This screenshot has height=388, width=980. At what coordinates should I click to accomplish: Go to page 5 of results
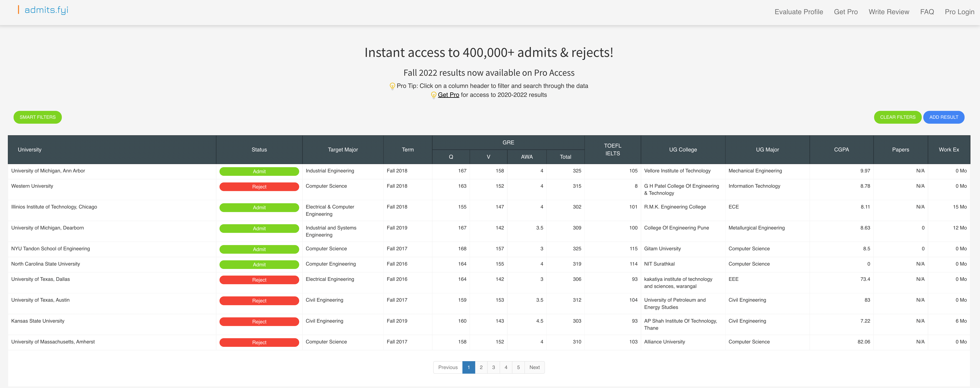[x=518, y=367]
